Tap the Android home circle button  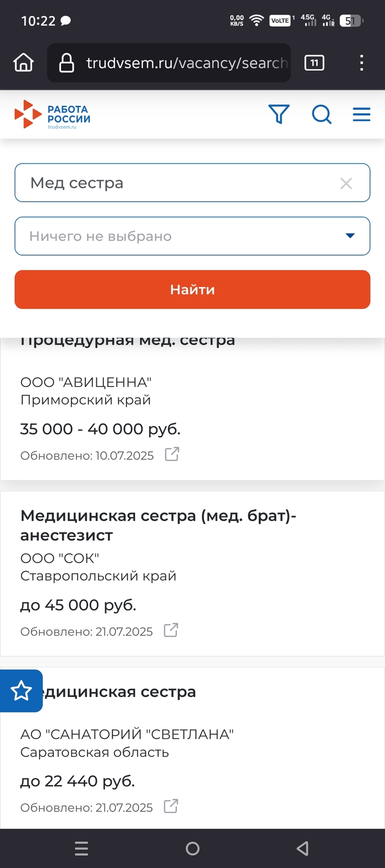(x=193, y=848)
